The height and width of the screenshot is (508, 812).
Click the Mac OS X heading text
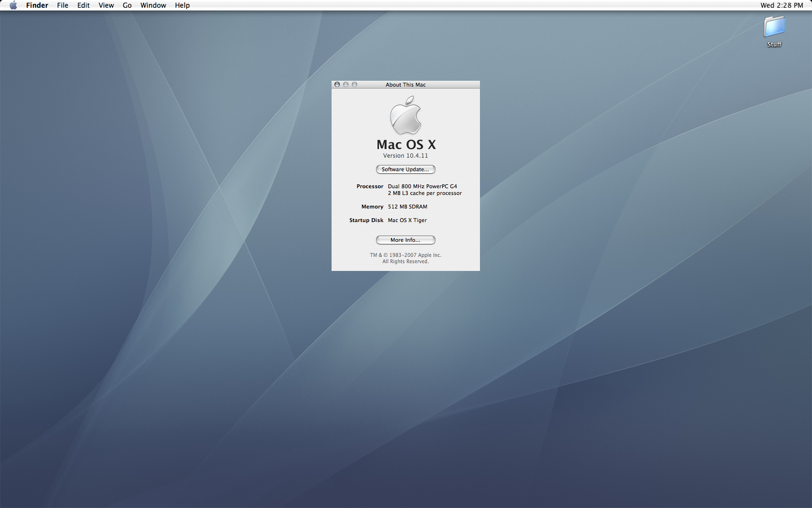(406, 145)
